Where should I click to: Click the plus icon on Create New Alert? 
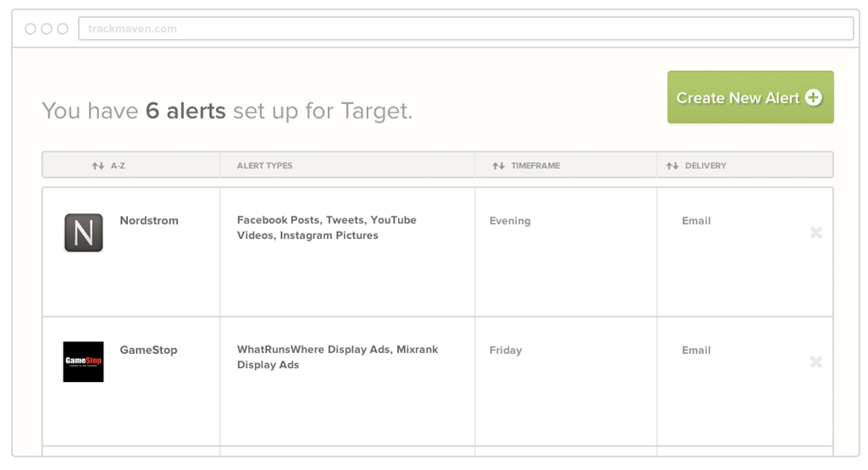click(x=813, y=97)
